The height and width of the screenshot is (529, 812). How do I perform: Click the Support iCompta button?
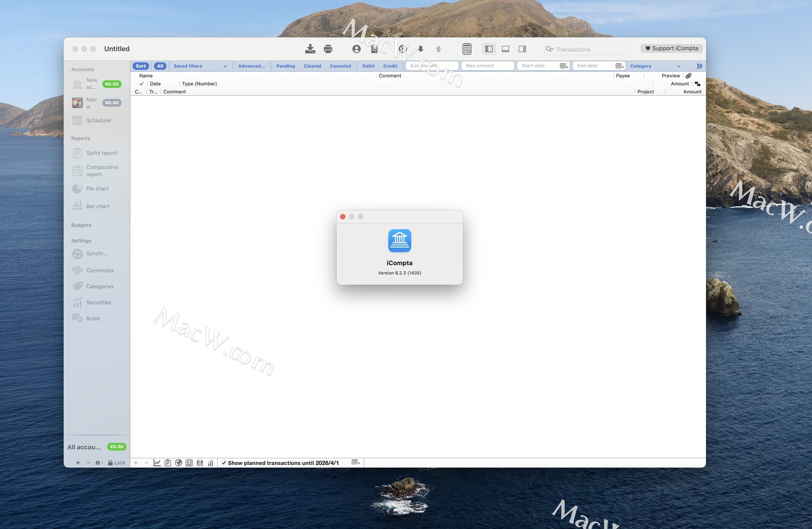(672, 48)
